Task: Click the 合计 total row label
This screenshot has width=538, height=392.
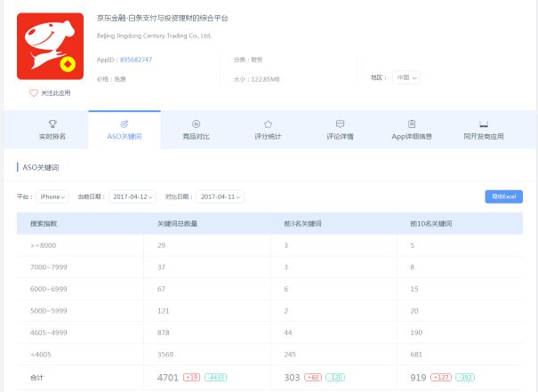Action: point(36,378)
